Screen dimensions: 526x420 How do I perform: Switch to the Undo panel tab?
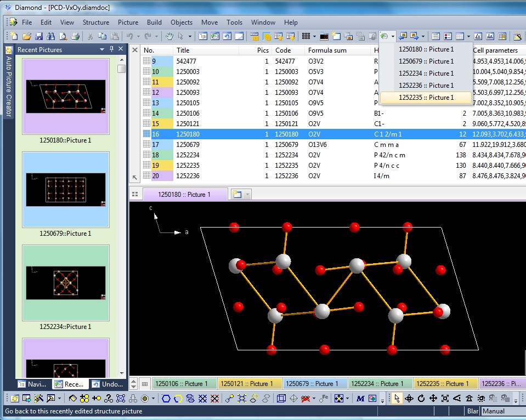click(108, 384)
